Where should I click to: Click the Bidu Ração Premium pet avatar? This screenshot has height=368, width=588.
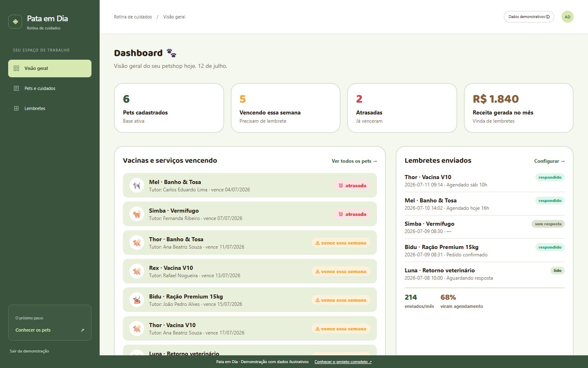pos(136,300)
